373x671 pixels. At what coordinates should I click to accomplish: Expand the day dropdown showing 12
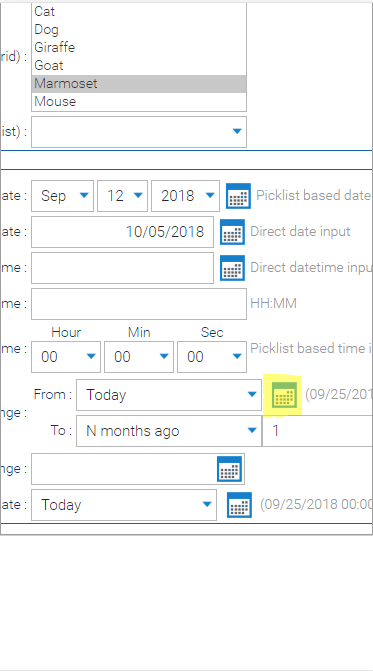122,196
